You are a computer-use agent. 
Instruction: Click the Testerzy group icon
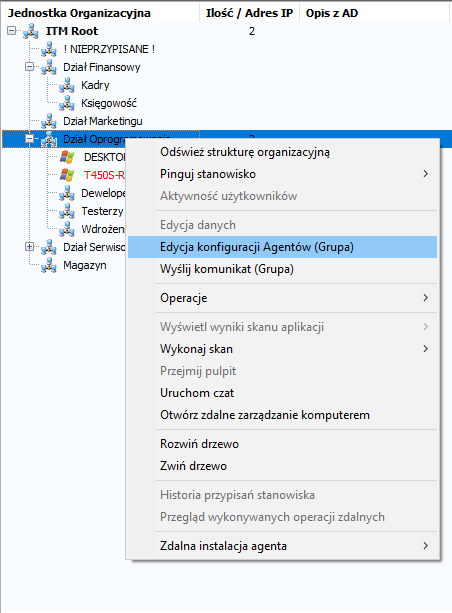pos(67,211)
